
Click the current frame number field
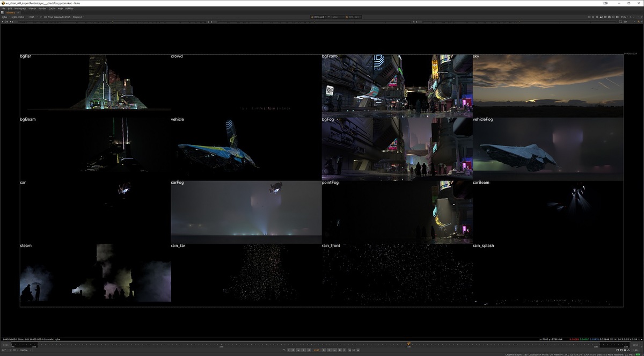(316, 350)
